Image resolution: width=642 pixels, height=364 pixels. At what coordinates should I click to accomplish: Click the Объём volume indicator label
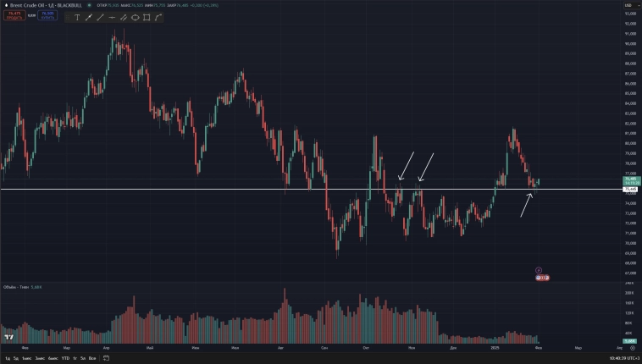tap(16, 287)
